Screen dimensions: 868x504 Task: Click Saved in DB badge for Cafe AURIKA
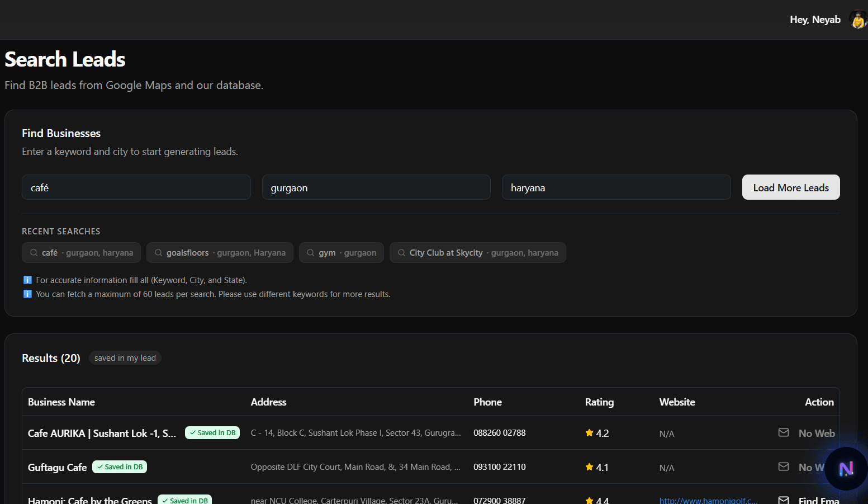(x=212, y=433)
